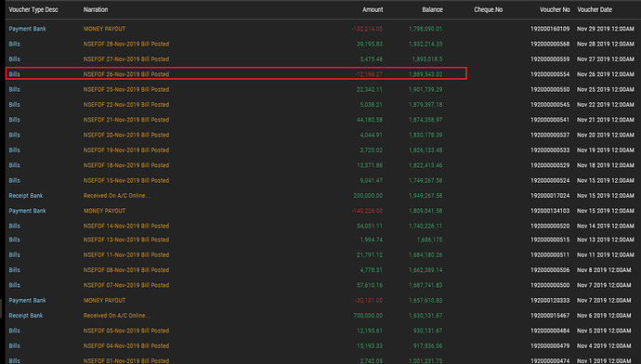Click the -12,196.27 amount cell
The width and height of the screenshot is (641, 364).
coord(369,74)
